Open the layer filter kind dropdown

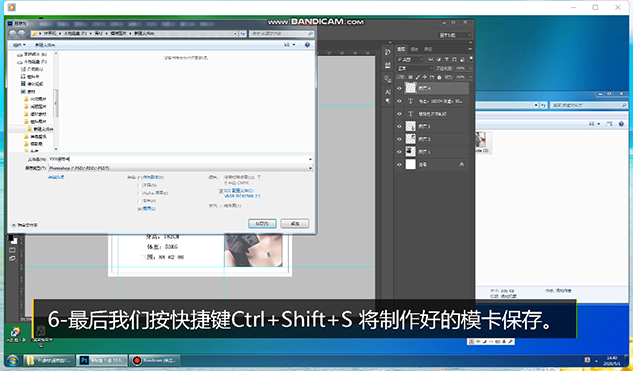[410, 59]
